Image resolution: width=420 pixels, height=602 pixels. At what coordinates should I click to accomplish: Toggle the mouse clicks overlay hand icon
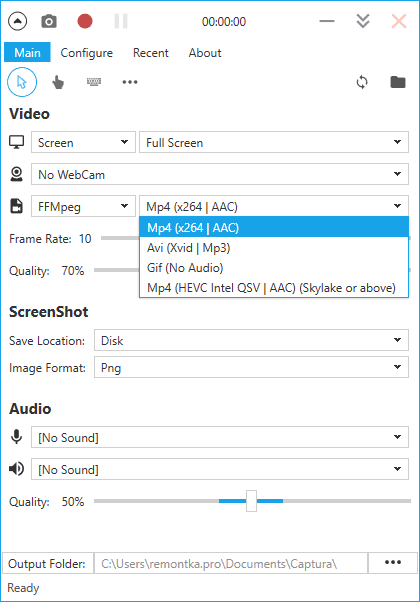click(x=58, y=82)
